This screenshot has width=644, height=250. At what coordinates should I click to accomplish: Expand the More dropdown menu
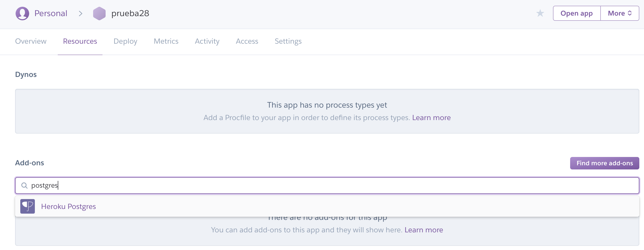click(620, 13)
